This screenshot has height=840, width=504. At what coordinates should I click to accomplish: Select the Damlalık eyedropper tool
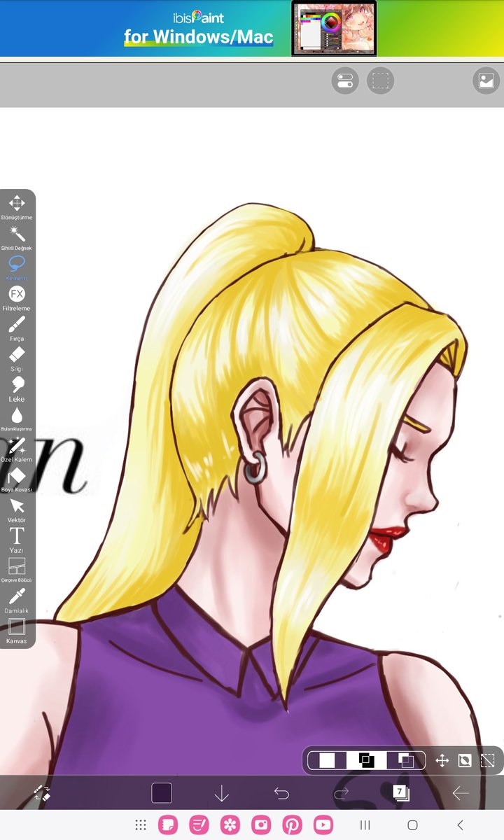point(17,601)
